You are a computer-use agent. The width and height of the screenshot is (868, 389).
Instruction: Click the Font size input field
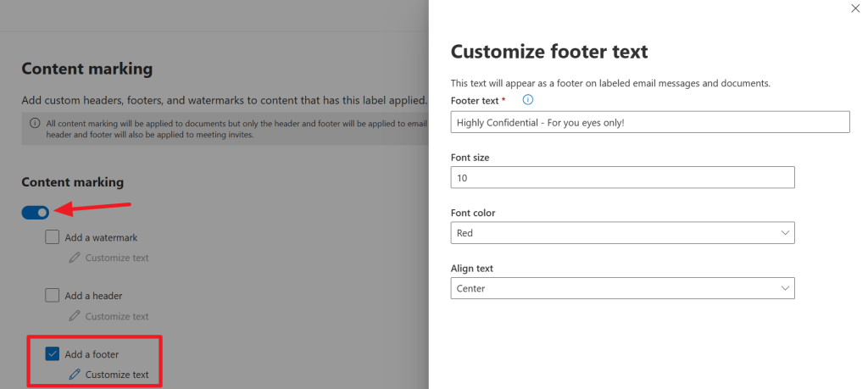pos(622,177)
